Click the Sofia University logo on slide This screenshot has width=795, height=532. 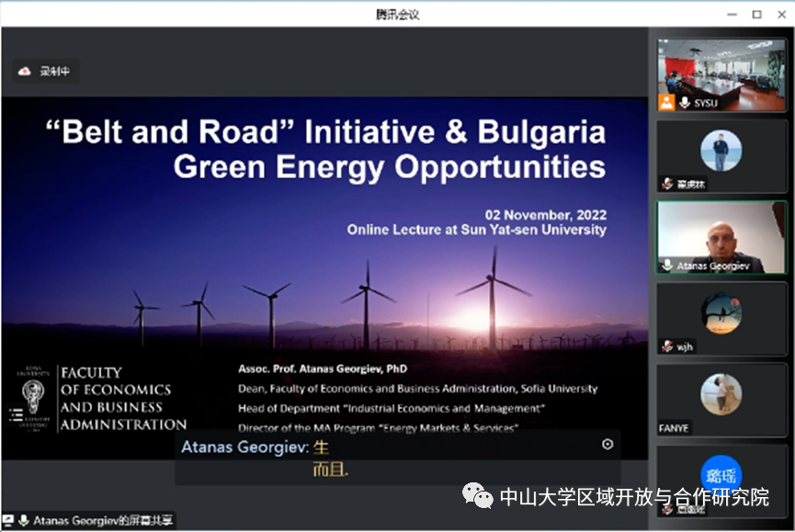pos(33,398)
